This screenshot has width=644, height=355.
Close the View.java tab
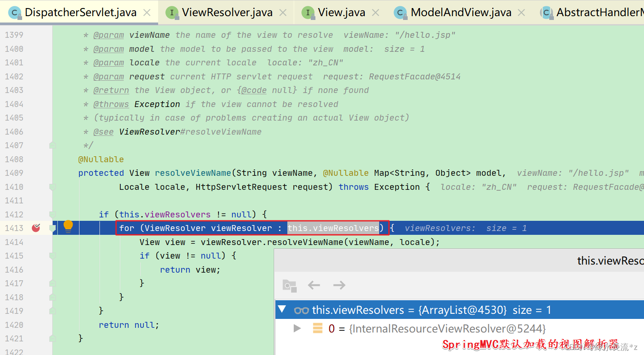pyautogui.click(x=375, y=13)
